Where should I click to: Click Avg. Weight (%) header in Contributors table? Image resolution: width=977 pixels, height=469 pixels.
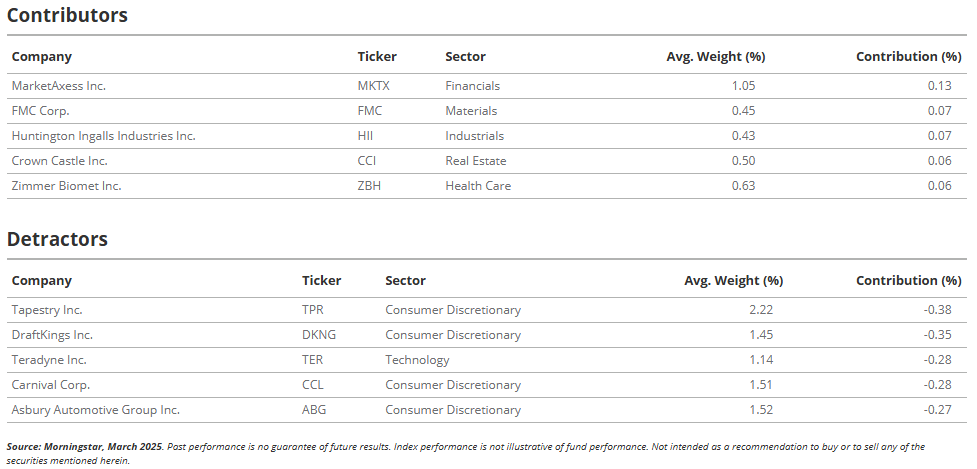point(716,57)
